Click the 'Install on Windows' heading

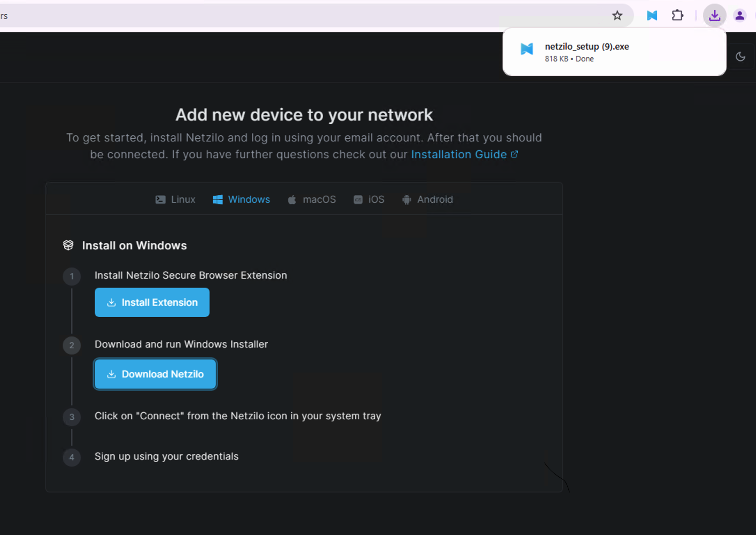[x=134, y=246]
